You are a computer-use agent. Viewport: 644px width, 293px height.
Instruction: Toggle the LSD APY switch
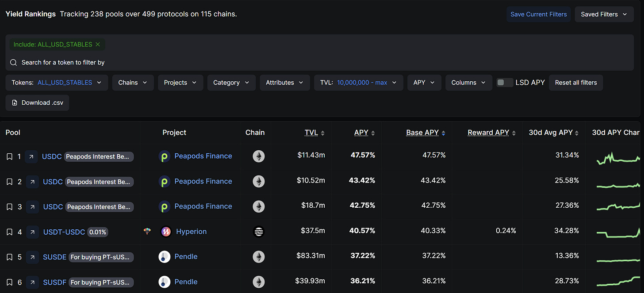pos(505,83)
